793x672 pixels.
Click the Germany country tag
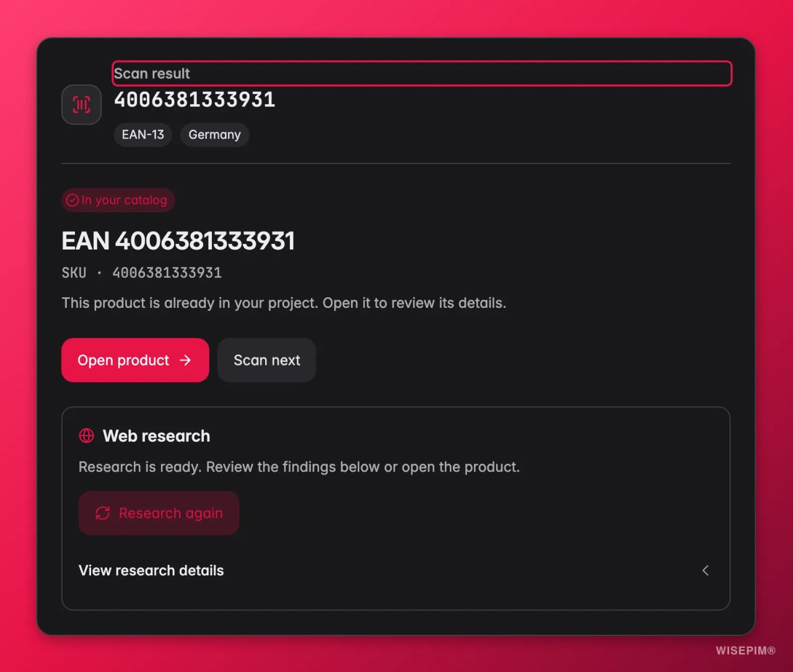[214, 134]
